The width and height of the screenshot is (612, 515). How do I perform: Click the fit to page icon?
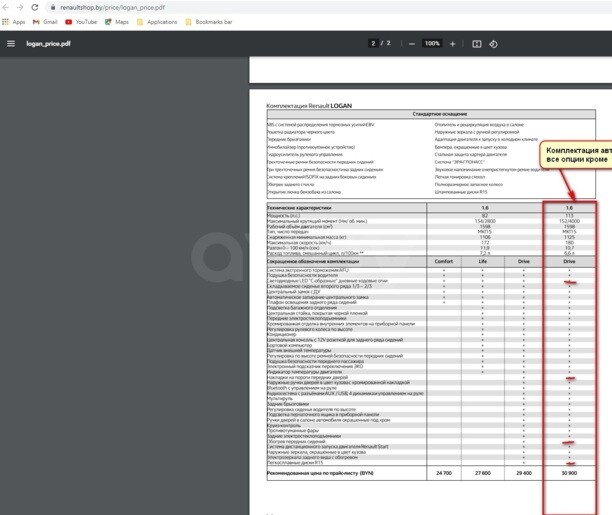click(477, 44)
